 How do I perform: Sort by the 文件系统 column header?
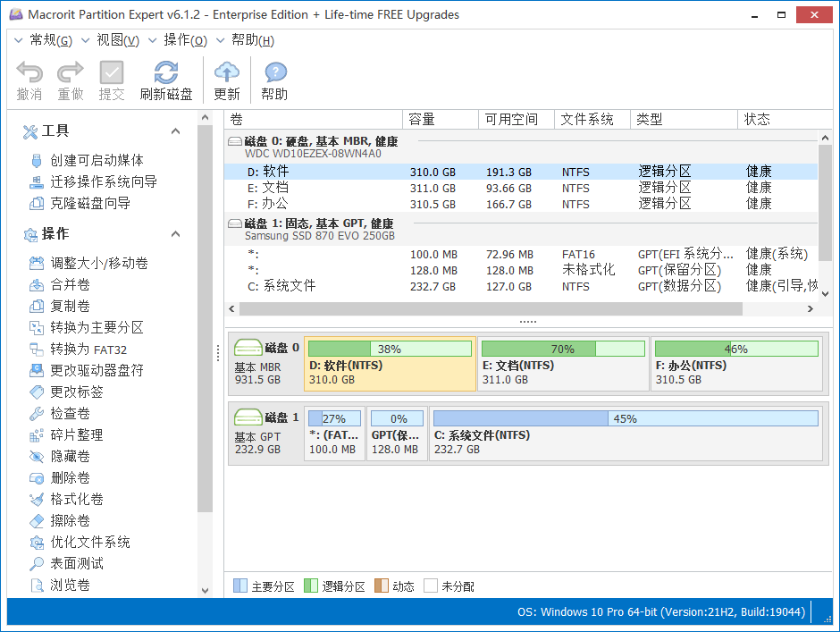(592, 119)
